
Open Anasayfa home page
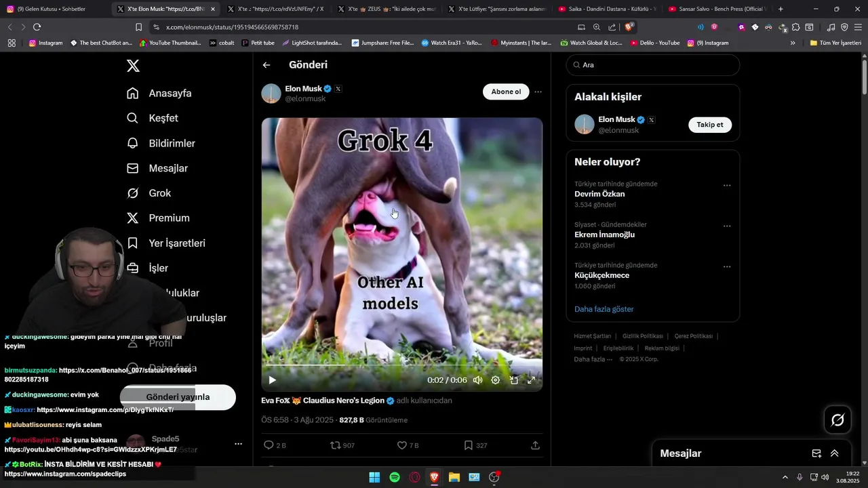[x=159, y=94]
